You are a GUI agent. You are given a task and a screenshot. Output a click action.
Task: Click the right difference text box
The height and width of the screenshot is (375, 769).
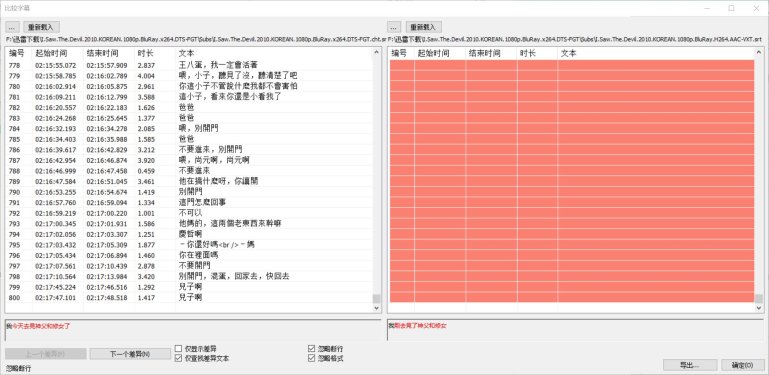pyautogui.click(x=575, y=330)
